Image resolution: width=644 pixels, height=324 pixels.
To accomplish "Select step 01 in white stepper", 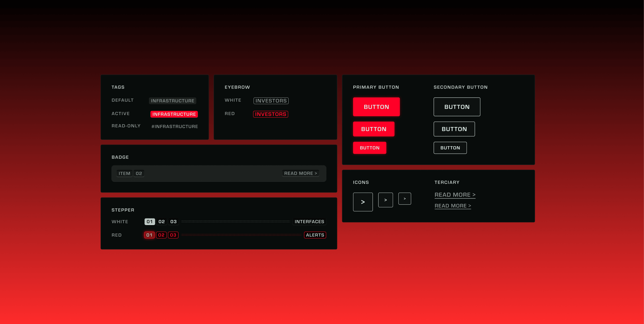I will 149,222.
